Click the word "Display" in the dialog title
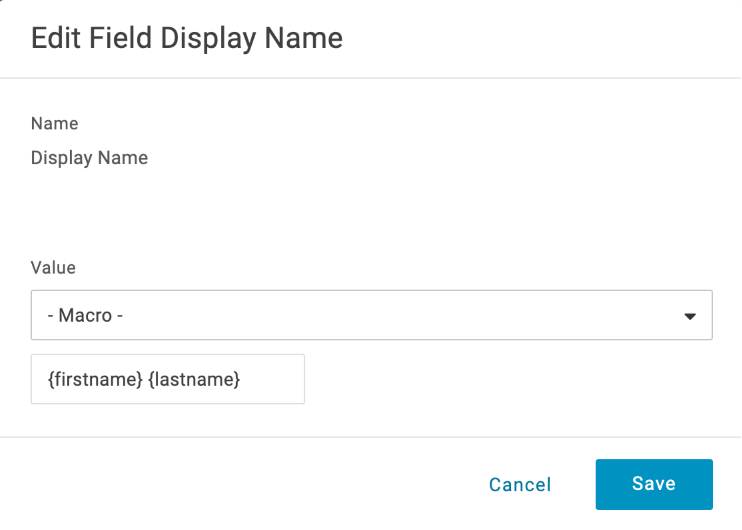Screen dimensions: 742x530 click(x=206, y=38)
